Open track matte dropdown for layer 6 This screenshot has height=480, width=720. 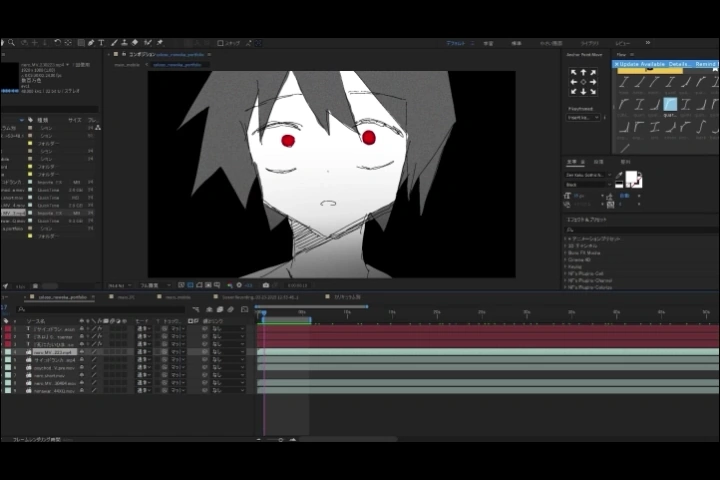click(178, 367)
